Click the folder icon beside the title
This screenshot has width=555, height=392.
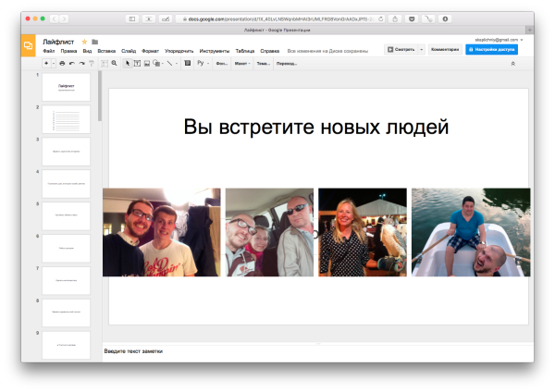[95, 42]
